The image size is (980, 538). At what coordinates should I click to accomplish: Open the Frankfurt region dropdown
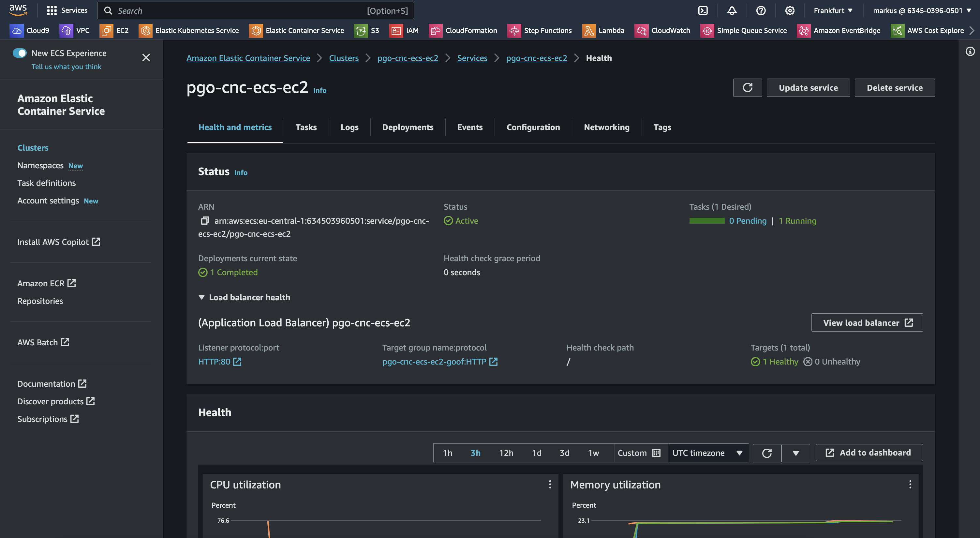pyautogui.click(x=833, y=10)
